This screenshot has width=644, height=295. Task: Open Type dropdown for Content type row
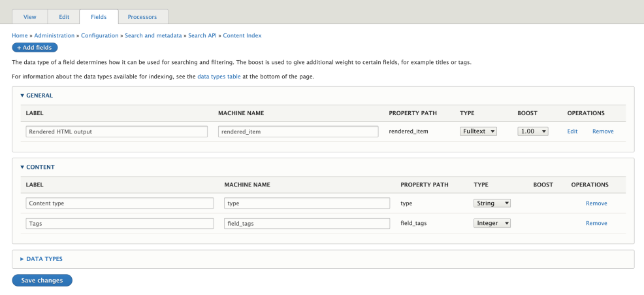pos(492,203)
